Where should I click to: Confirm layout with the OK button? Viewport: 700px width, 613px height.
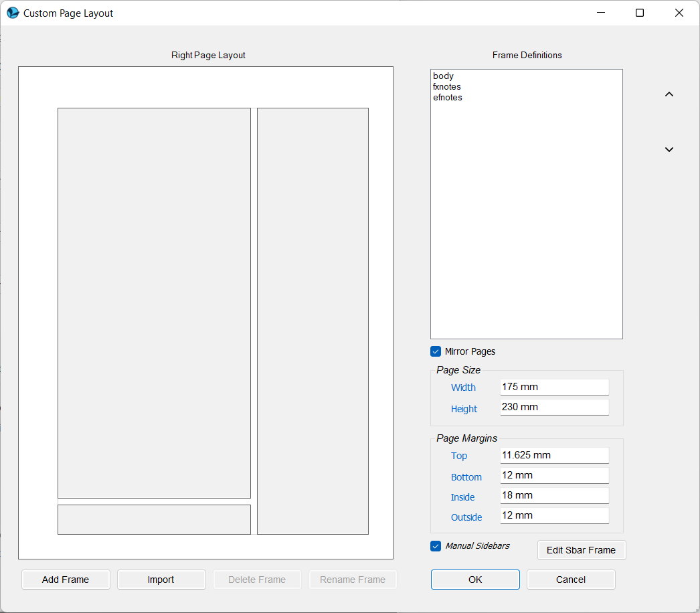pyautogui.click(x=475, y=580)
